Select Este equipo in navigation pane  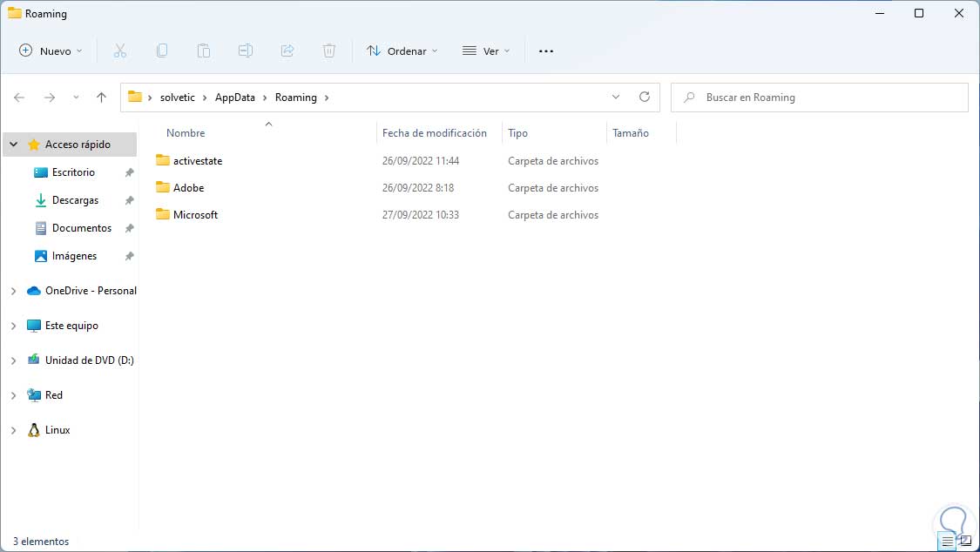[71, 326]
